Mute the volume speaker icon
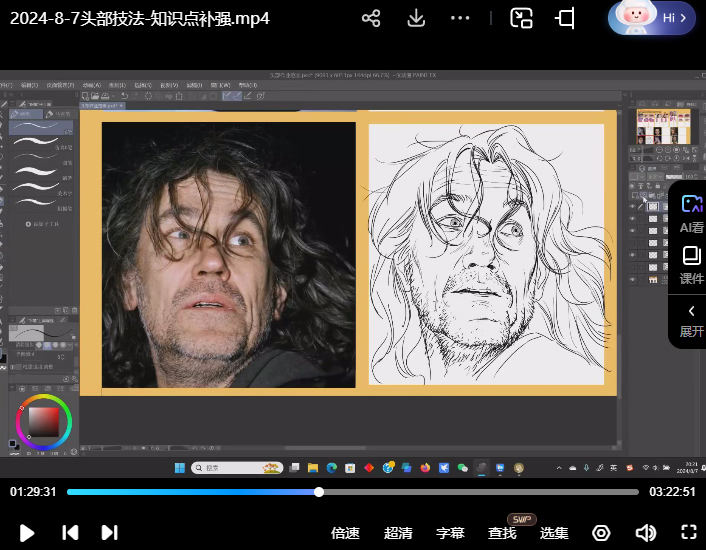This screenshot has width=706, height=550. (x=645, y=533)
